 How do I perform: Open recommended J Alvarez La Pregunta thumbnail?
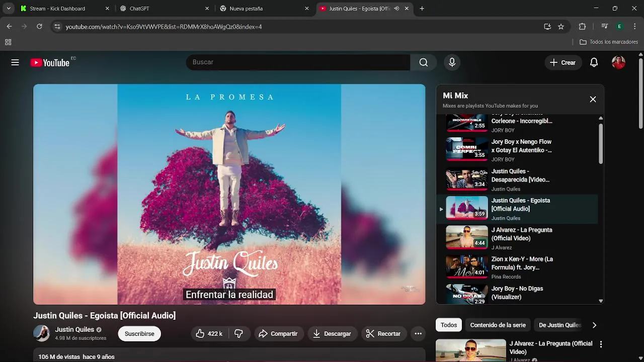[x=470, y=351]
